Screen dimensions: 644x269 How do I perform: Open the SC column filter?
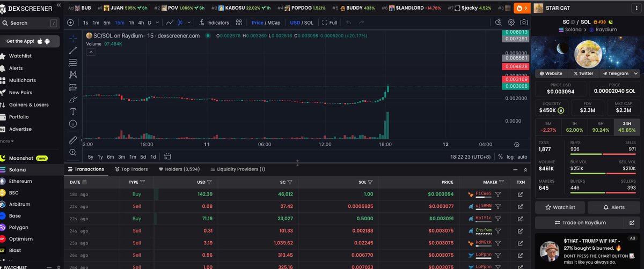pyautogui.click(x=290, y=182)
